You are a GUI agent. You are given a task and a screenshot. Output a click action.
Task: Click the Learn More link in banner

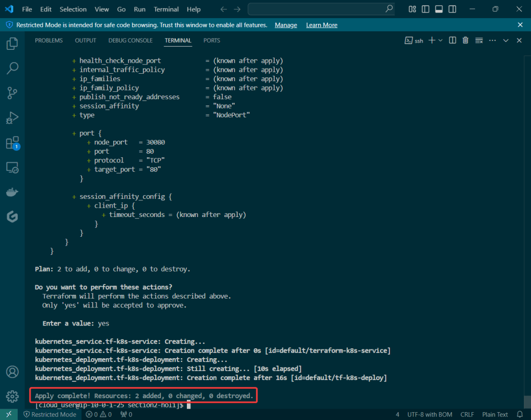tap(321, 25)
